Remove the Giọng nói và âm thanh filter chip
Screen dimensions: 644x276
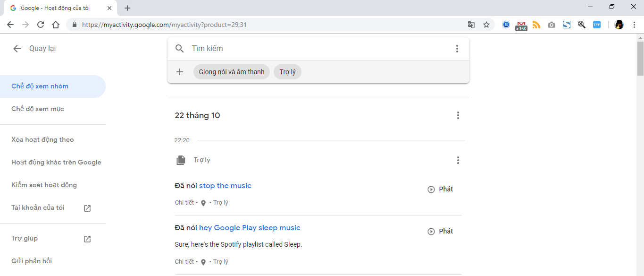pyautogui.click(x=231, y=72)
